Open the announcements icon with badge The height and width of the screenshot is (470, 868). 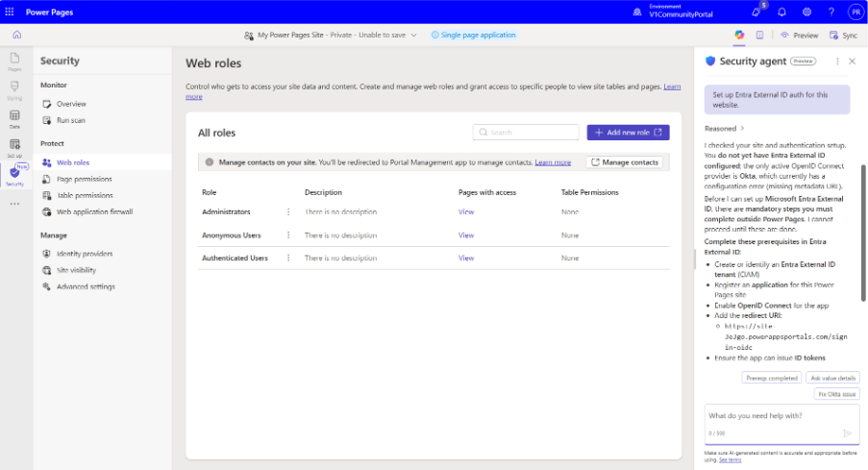click(x=756, y=12)
